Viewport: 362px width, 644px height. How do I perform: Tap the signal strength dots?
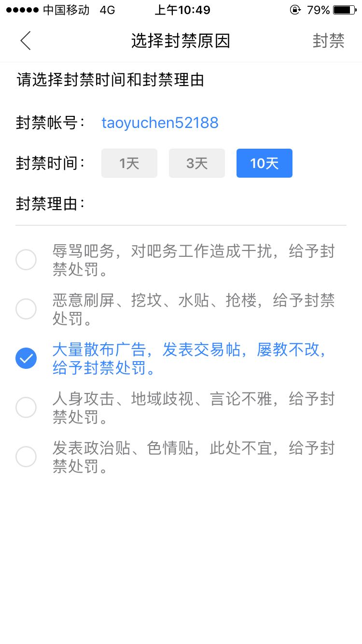[22, 10]
